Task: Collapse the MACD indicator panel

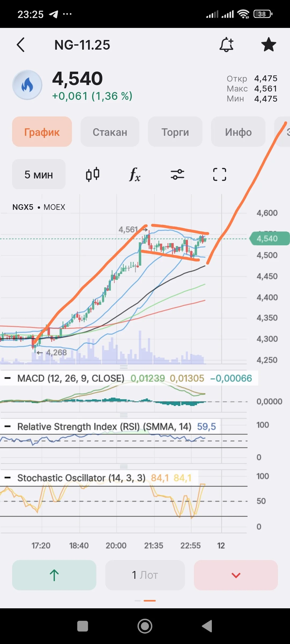Action: click(x=8, y=378)
